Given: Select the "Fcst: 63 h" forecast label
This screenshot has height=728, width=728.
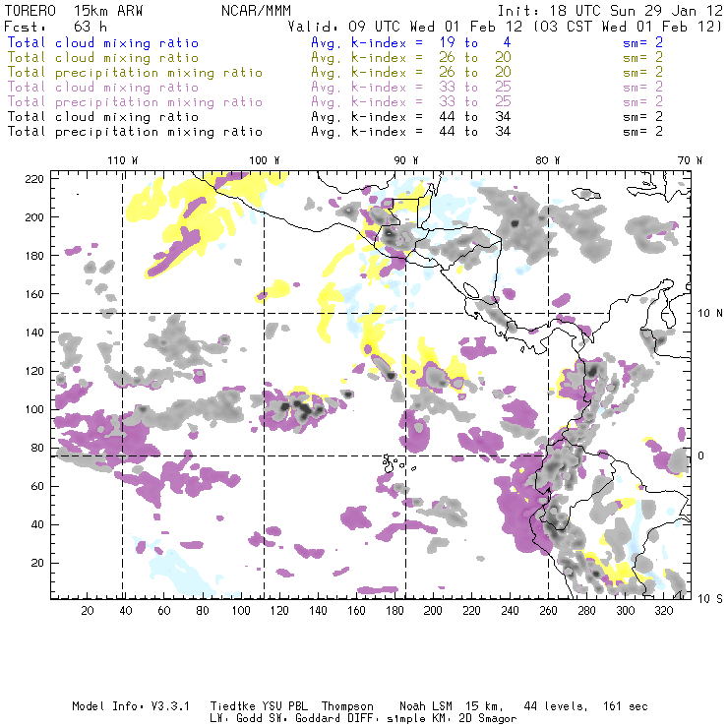Looking at the screenshot, I should coord(56,27).
